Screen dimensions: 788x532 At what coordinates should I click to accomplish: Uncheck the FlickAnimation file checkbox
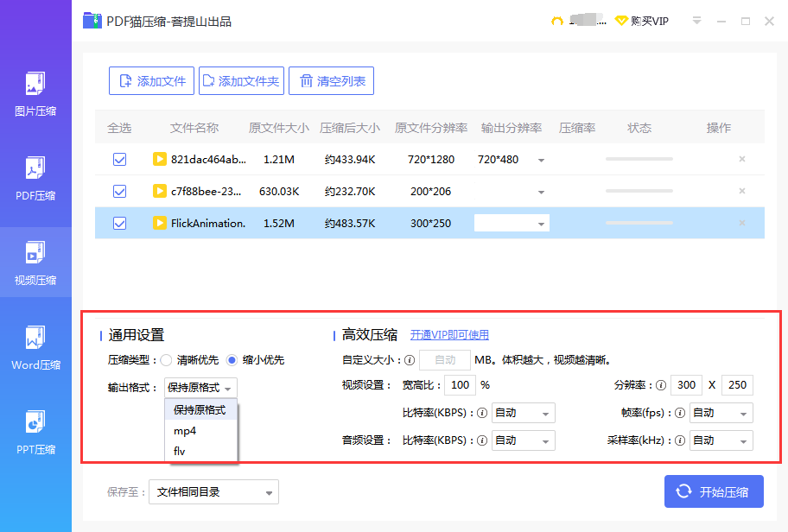click(x=119, y=223)
